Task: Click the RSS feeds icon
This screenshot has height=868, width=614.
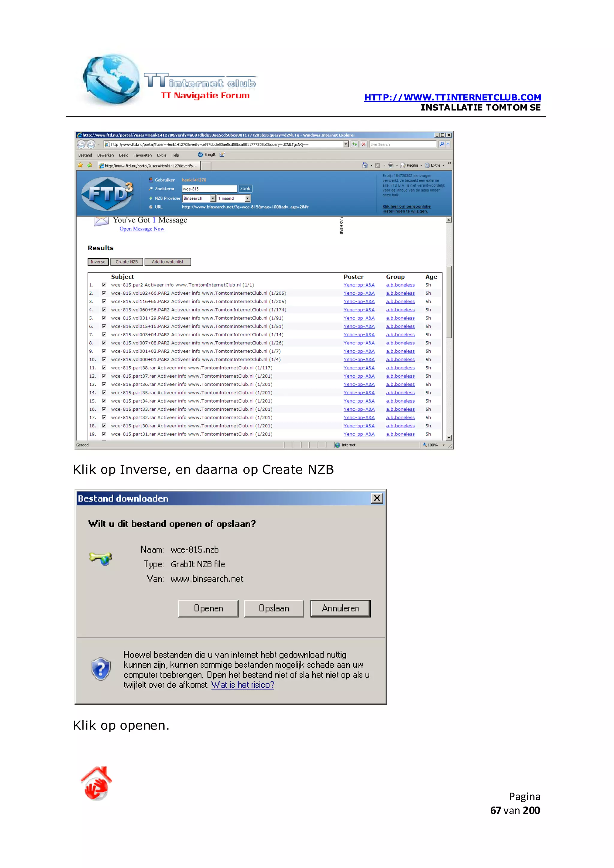Action: click(377, 165)
